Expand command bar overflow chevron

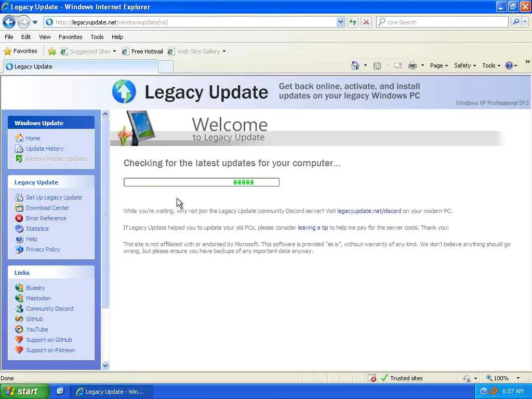[x=528, y=62]
